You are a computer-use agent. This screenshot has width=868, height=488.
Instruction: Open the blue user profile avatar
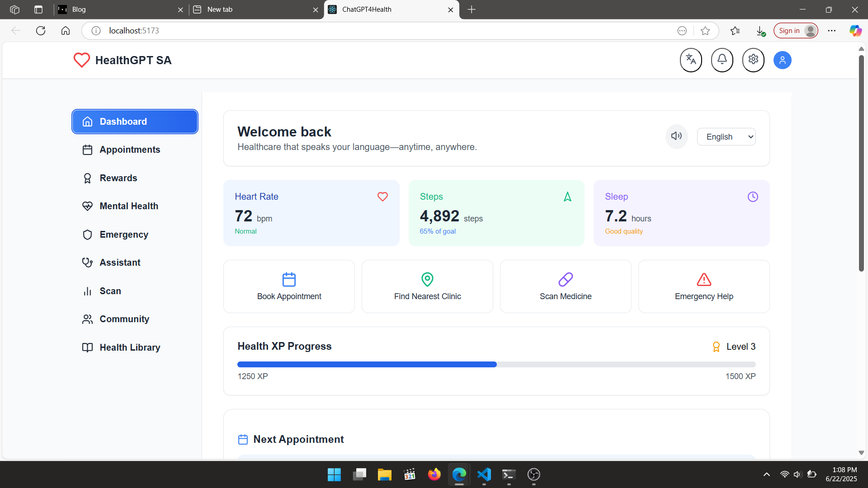tap(783, 60)
